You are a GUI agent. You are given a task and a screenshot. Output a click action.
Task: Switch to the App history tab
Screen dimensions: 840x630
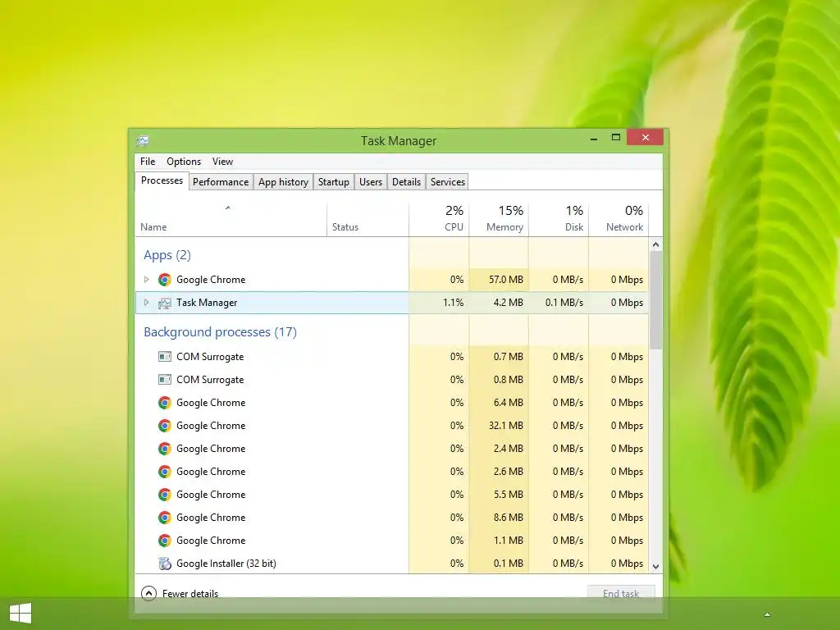[283, 182]
